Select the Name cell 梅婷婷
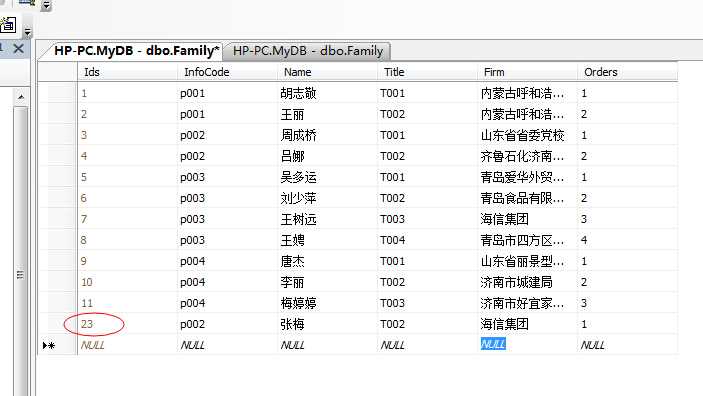Image resolution: width=703 pixels, height=396 pixels. tap(327, 303)
